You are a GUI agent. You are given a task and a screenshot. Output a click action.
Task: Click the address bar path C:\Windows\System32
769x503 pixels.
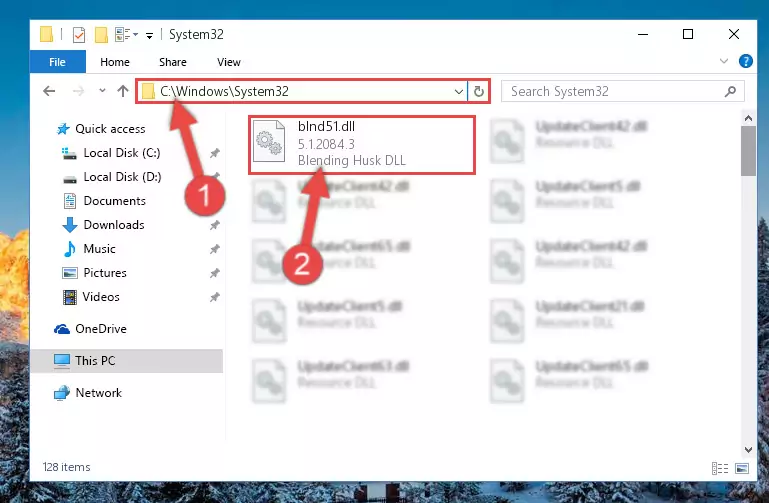coord(224,91)
